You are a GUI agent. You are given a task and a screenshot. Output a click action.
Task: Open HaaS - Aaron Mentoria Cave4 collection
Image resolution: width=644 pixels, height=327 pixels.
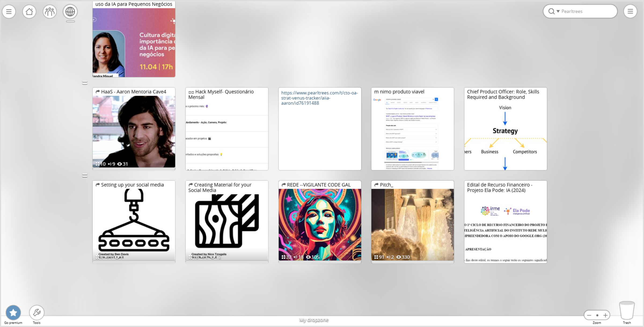[x=134, y=129]
